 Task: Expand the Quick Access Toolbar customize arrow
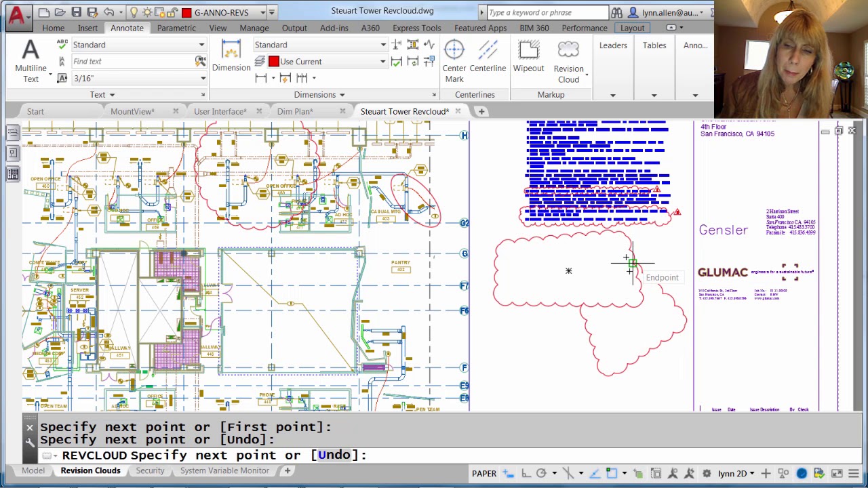click(271, 12)
